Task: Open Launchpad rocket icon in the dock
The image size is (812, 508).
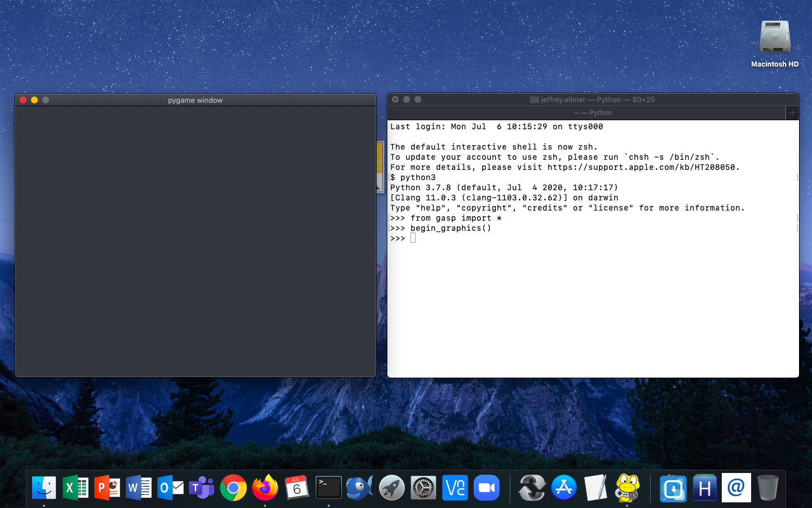Action: pyautogui.click(x=391, y=488)
